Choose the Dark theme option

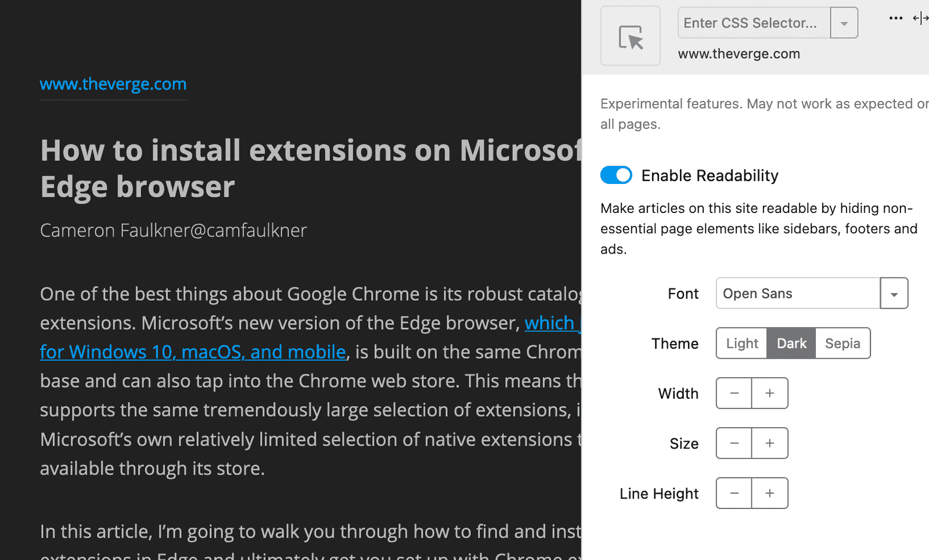tap(791, 344)
